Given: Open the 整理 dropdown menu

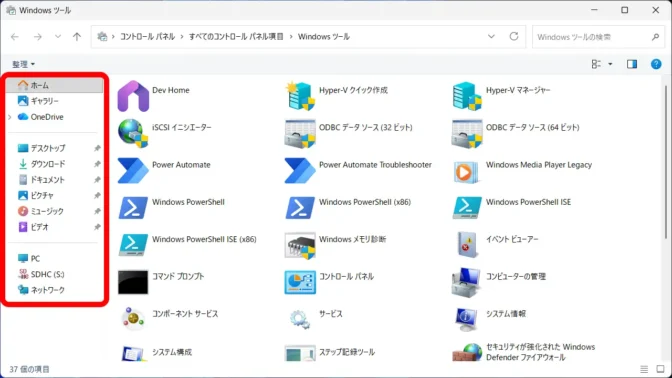Looking at the screenshot, I should (23, 64).
